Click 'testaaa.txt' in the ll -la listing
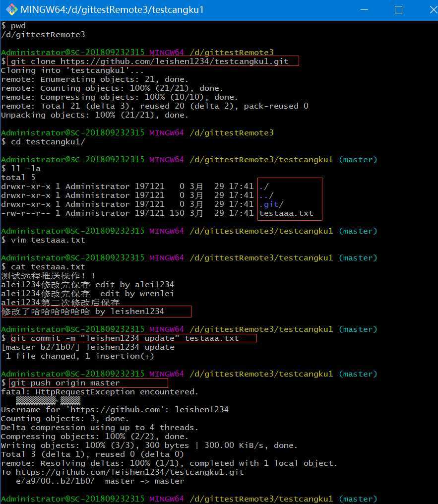This screenshot has width=438, height=504. tap(286, 213)
